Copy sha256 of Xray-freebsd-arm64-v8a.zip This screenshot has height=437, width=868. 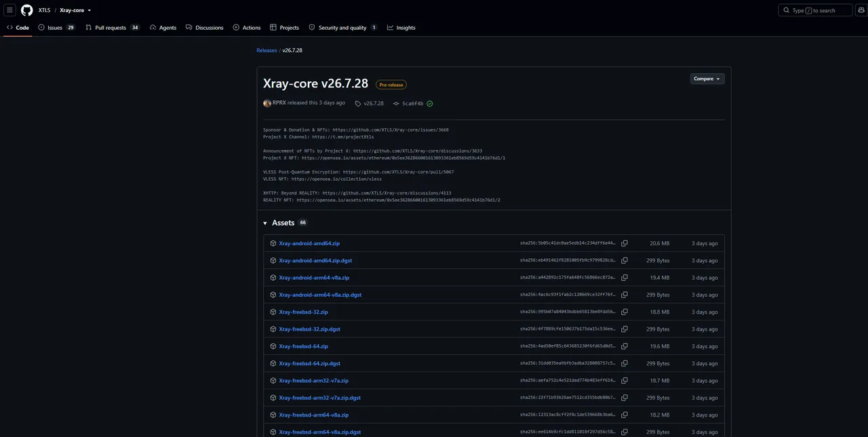coord(625,415)
